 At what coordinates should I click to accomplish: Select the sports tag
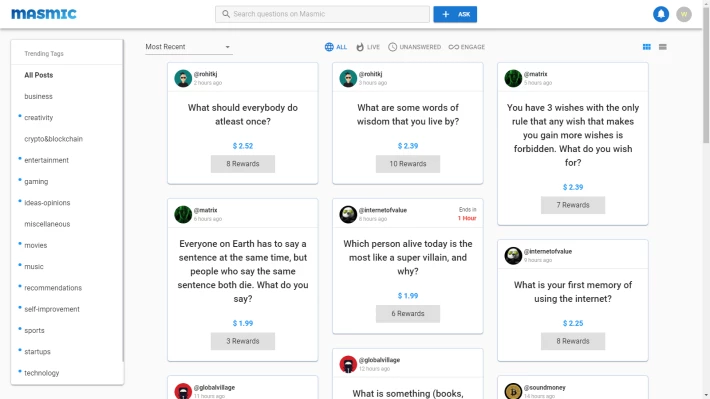click(34, 331)
